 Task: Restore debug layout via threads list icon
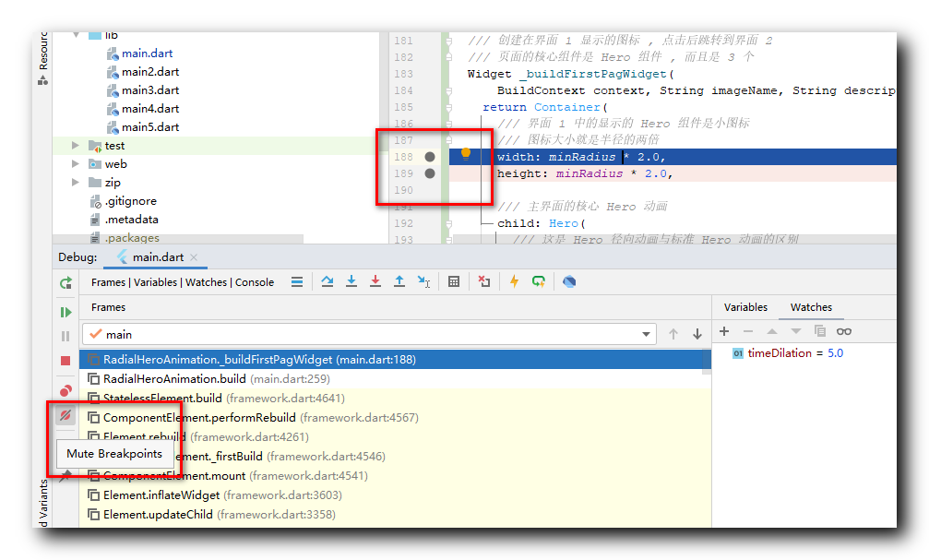[x=297, y=282]
